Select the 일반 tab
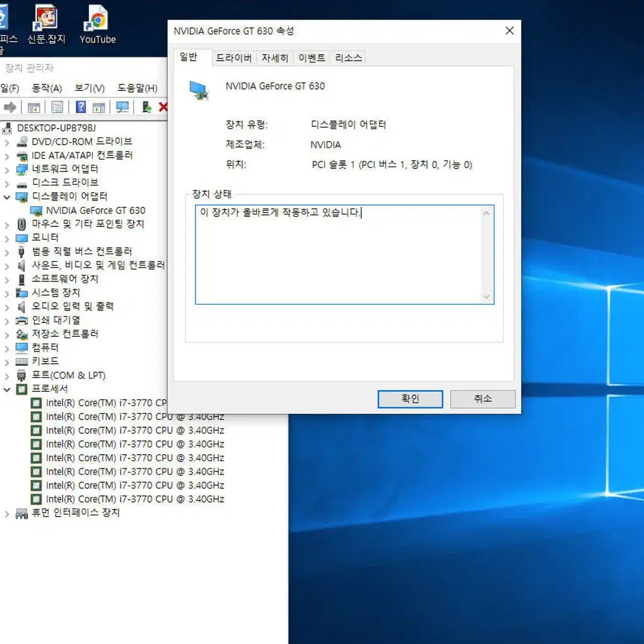Viewport: 644px width, 644px height. [189, 57]
